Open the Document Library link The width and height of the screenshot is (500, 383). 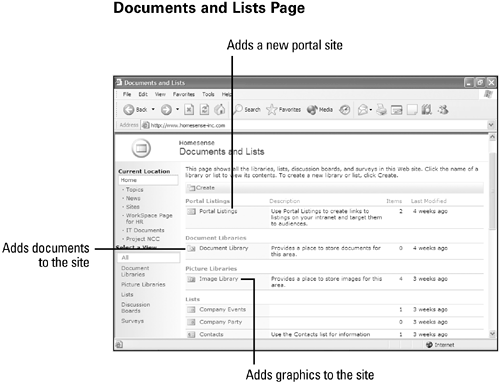pyautogui.click(x=224, y=248)
